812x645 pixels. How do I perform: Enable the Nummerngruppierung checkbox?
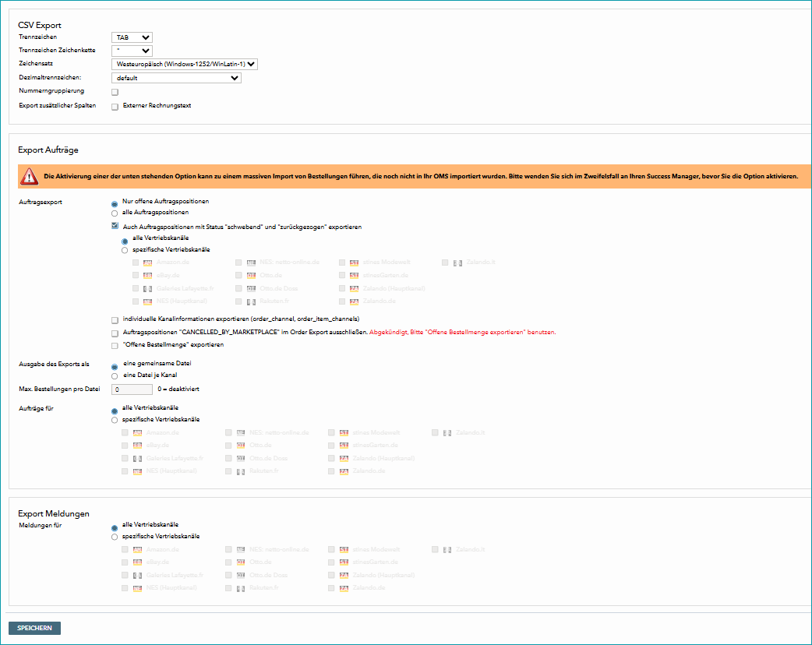pyautogui.click(x=115, y=92)
